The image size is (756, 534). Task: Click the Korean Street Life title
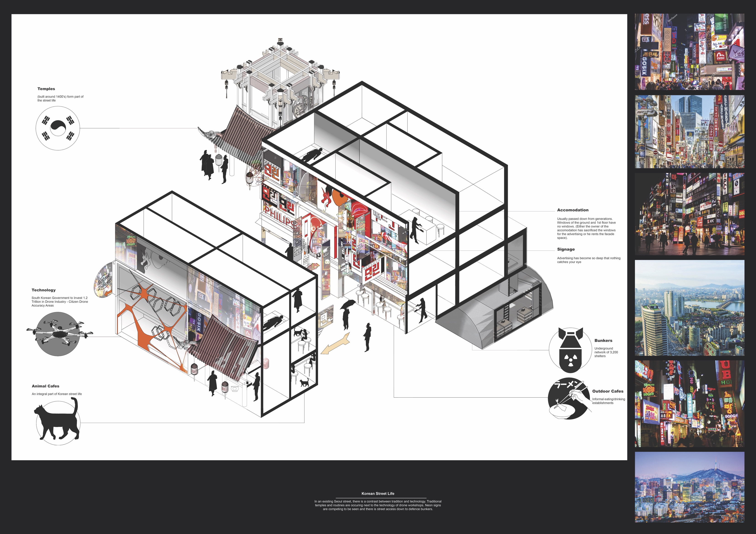click(378, 494)
